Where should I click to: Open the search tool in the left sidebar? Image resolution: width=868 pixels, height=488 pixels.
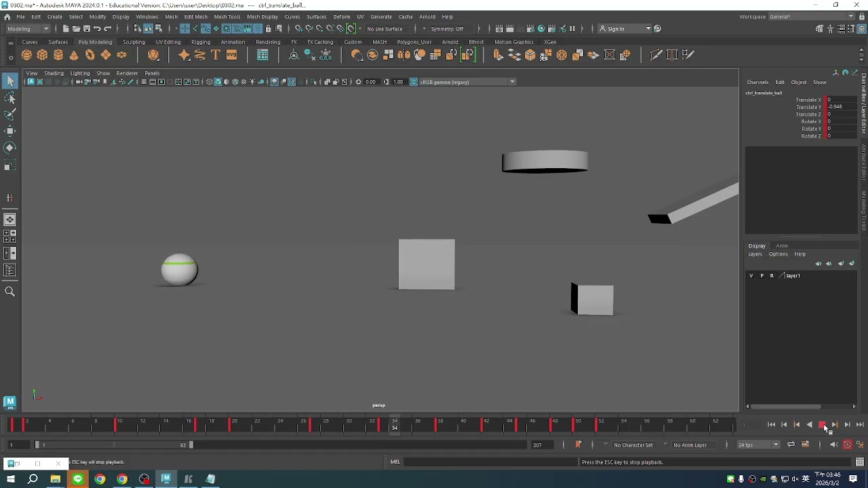[x=9, y=291]
